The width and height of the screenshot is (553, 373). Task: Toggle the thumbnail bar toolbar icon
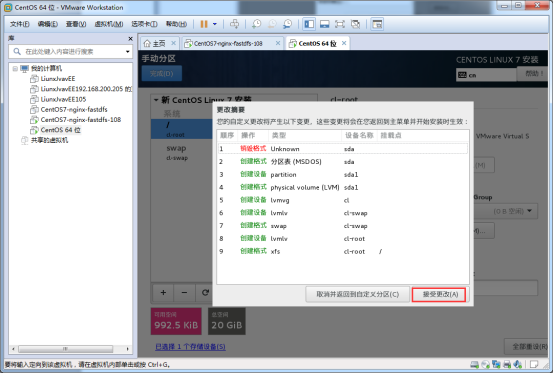(x=324, y=24)
